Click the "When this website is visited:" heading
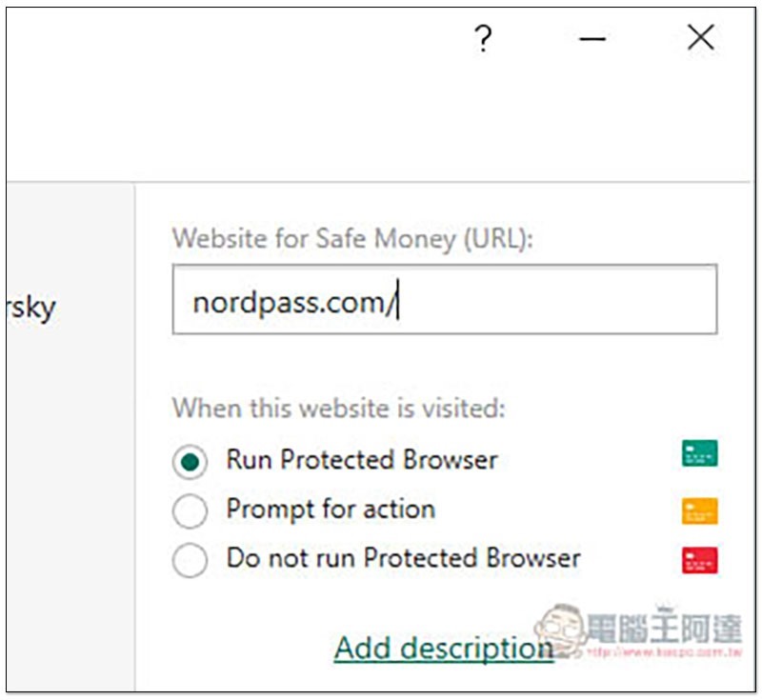The height and width of the screenshot is (700, 762). point(338,409)
